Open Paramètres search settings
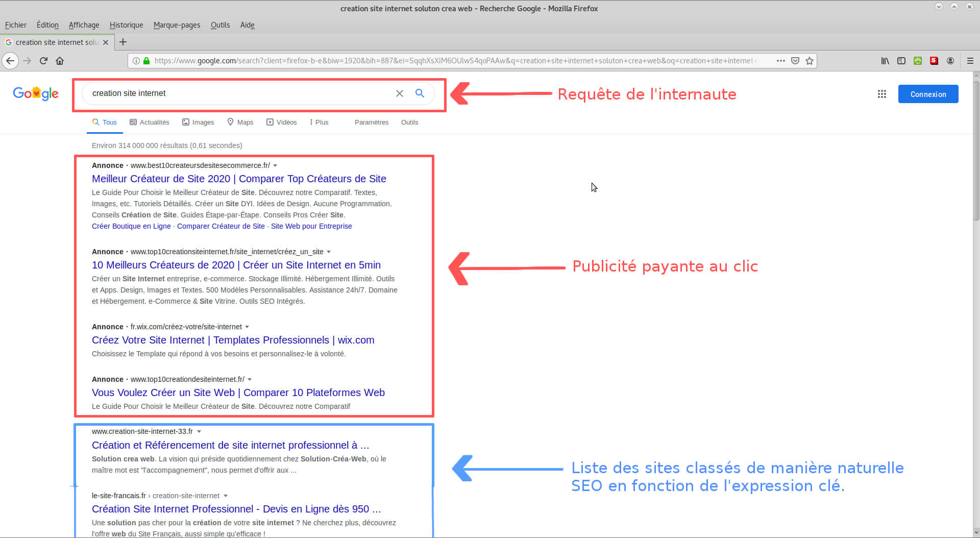 click(372, 123)
